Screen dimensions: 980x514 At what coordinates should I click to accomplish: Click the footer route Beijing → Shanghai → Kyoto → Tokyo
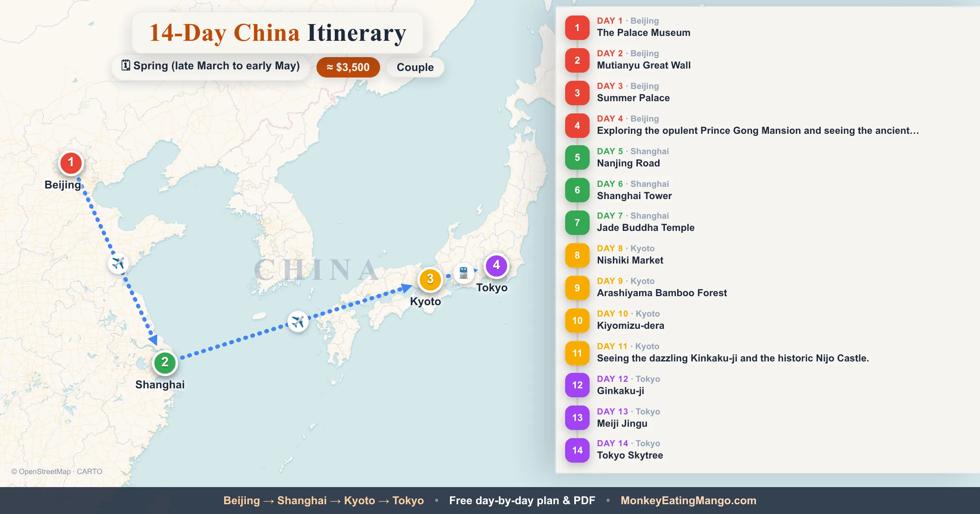[323, 501]
